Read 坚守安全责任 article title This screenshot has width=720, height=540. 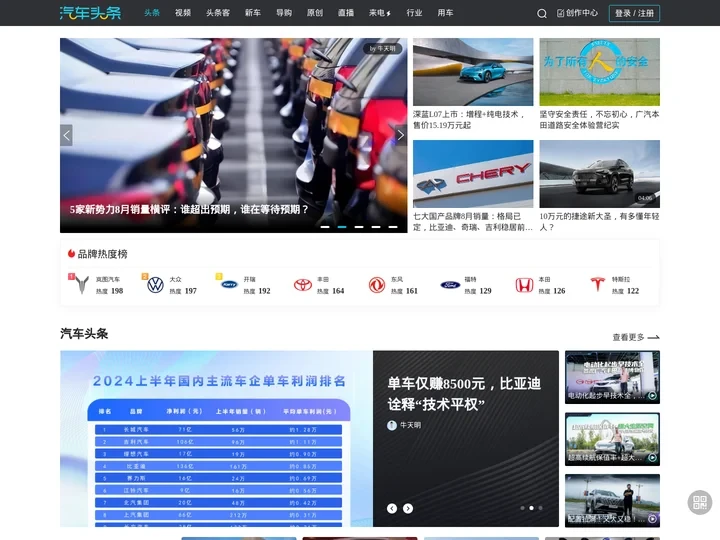pos(600,119)
